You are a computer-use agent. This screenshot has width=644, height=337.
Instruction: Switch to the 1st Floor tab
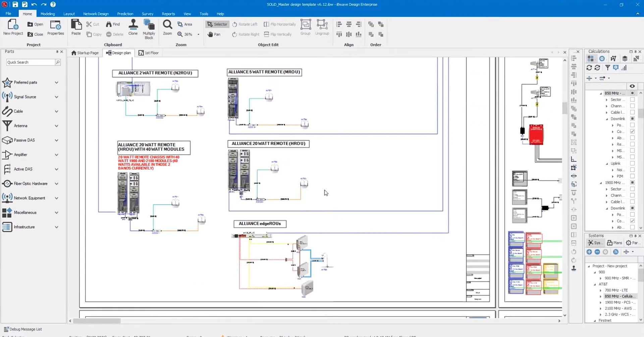149,53
